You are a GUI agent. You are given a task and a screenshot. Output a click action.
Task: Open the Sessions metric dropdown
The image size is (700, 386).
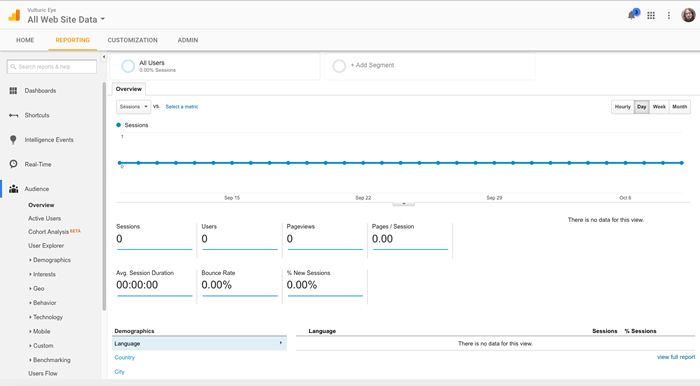[x=133, y=107]
